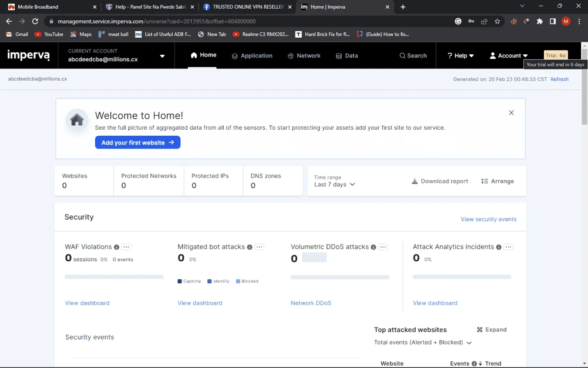Click the password key icon in address bar
The height and width of the screenshot is (368, 588).
pos(471,21)
